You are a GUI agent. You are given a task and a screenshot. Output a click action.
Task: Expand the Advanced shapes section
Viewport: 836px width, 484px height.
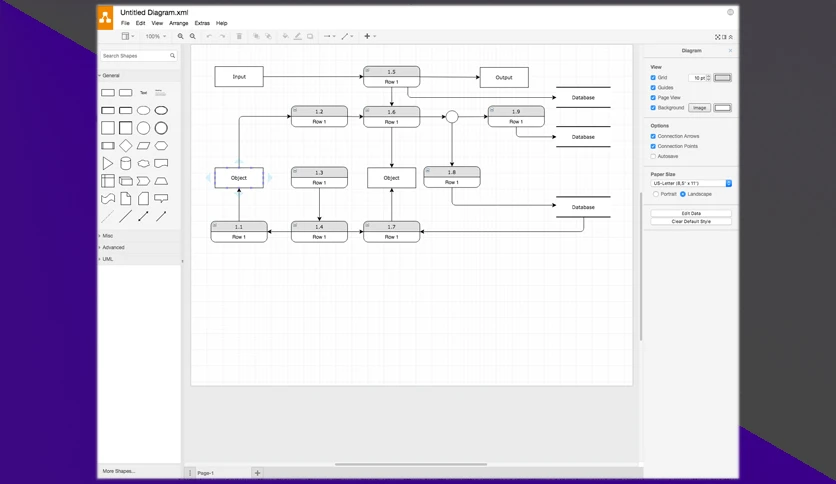tap(113, 247)
